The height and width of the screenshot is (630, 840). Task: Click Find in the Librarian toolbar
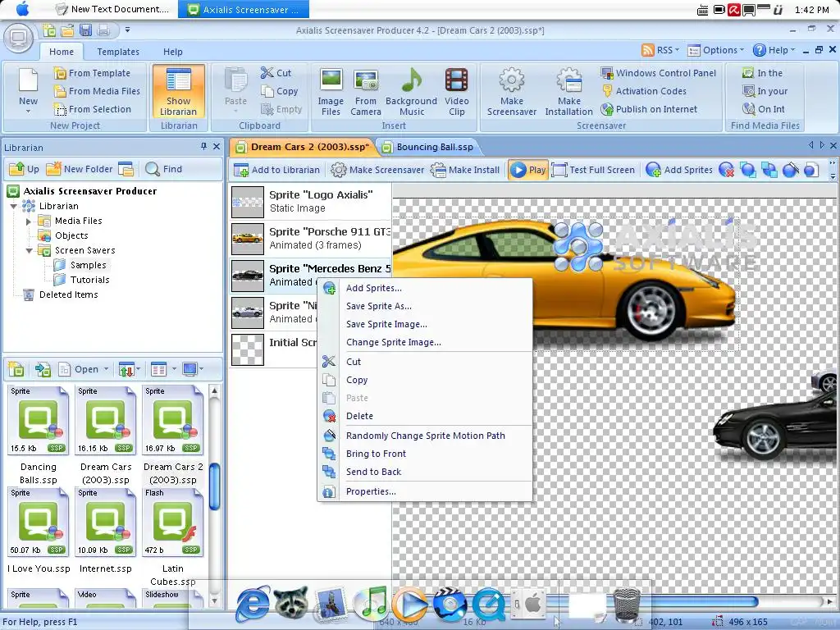pyautogui.click(x=164, y=169)
